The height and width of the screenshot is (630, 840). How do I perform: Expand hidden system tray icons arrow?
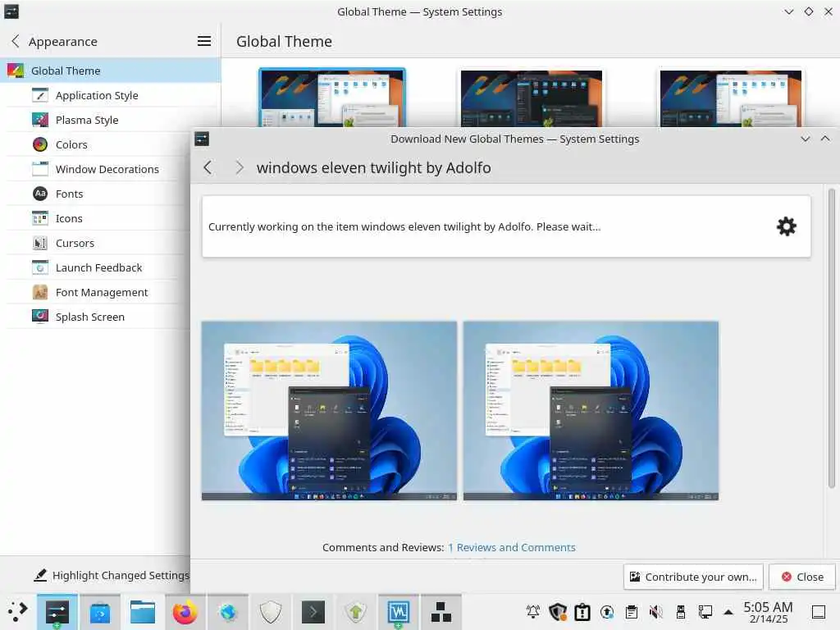(x=728, y=611)
